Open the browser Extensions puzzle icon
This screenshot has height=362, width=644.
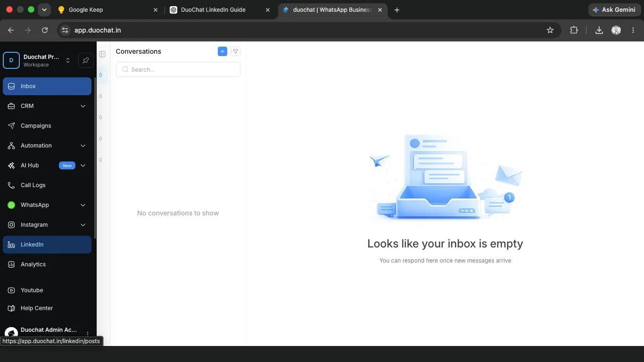[574, 30]
